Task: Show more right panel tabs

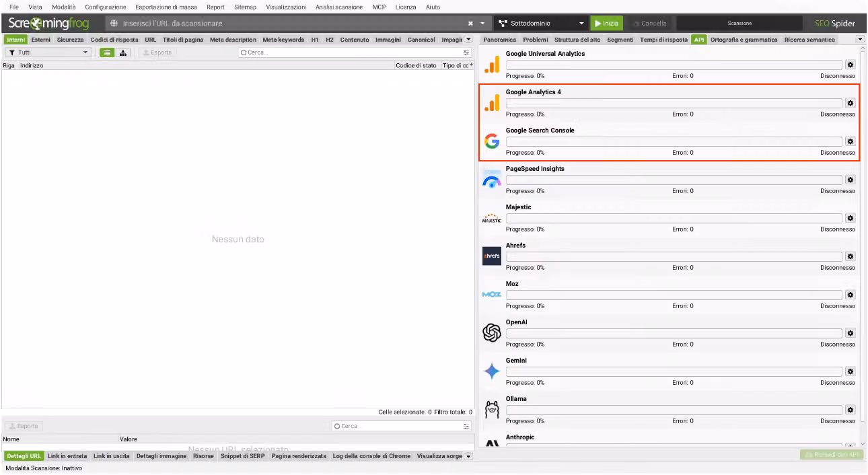Action: tap(861, 40)
